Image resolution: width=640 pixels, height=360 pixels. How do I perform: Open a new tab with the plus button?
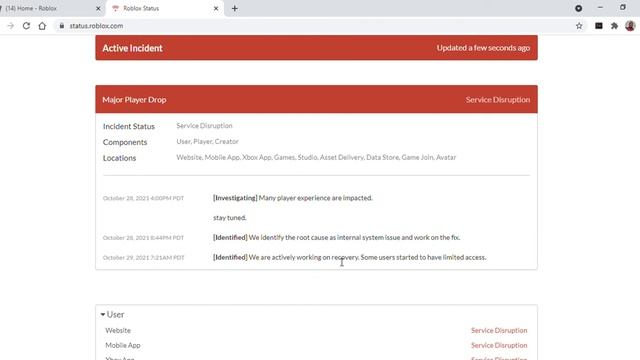coord(235,8)
